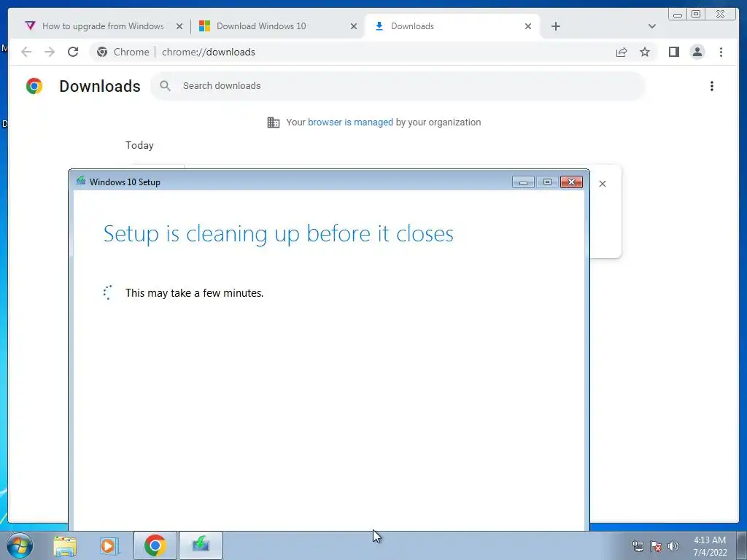Image resolution: width=747 pixels, height=560 pixels.
Task: Click the search magnifier icon
Action: [x=165, y=86]
